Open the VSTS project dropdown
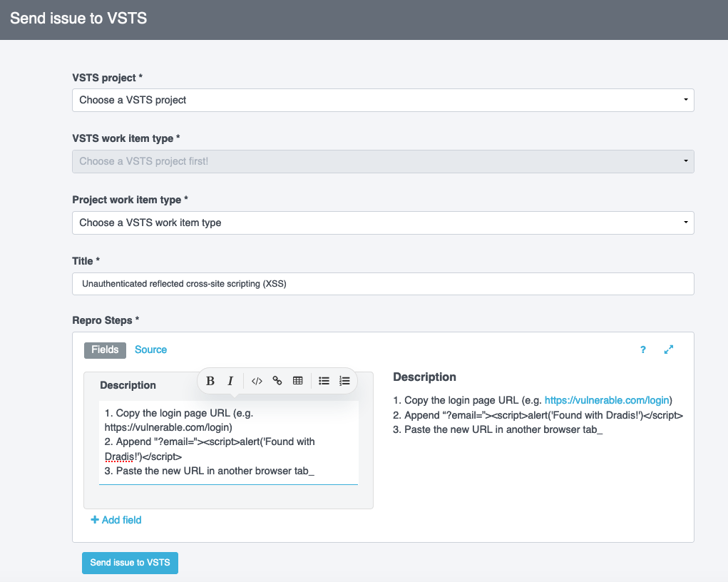This screenshot has width=728, height=582. 383,101
